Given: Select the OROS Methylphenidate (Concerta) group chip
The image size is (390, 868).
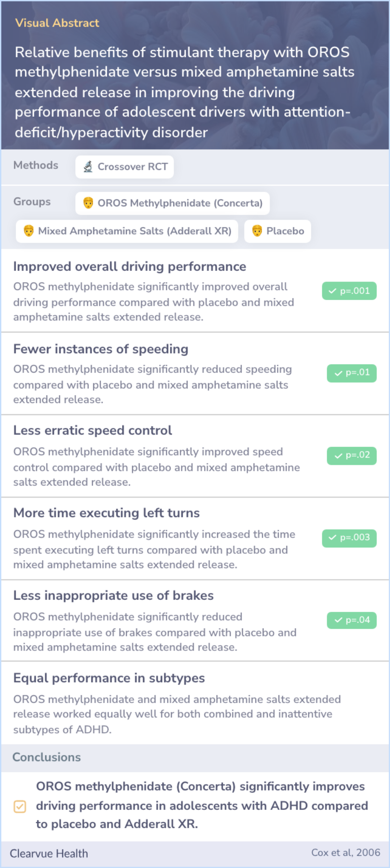Looking at the screenshot, I should [x=172, y=203].
